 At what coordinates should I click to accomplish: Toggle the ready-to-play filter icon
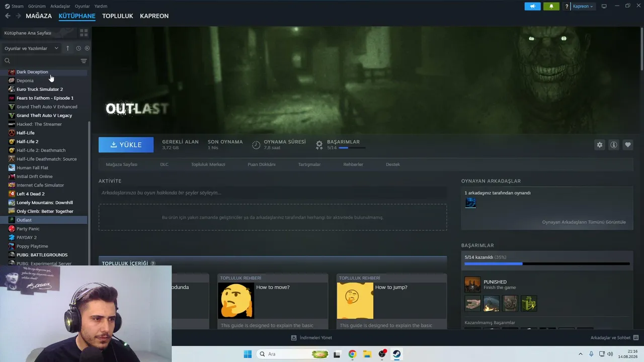[x=87, y=48]
